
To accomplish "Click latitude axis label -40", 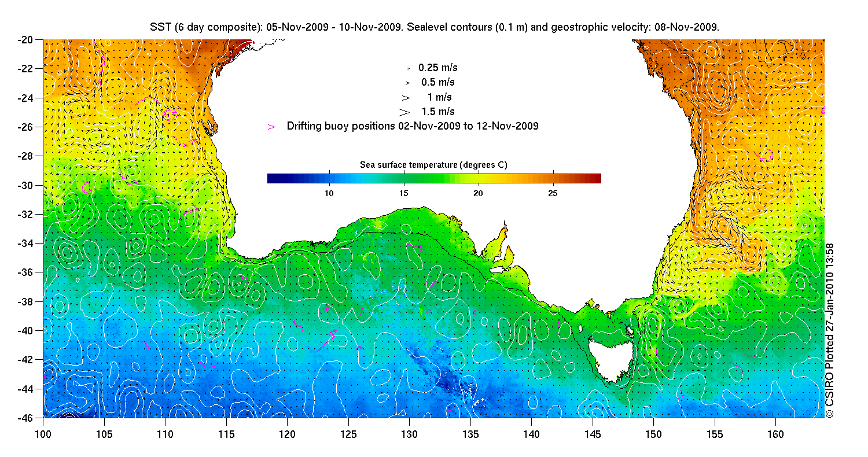I will [25, 330].
